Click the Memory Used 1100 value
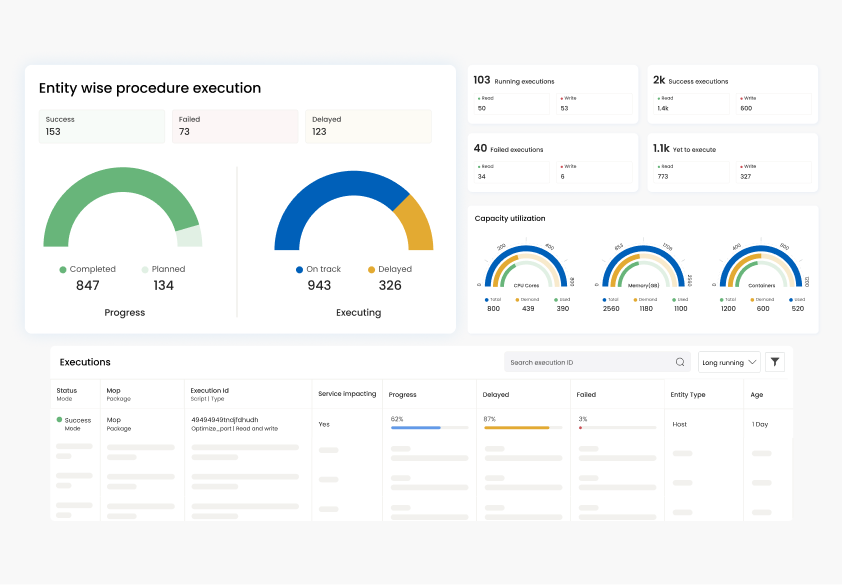Viewport: 842px width, 585px height. pyautogui.click(x=680, y=309)
